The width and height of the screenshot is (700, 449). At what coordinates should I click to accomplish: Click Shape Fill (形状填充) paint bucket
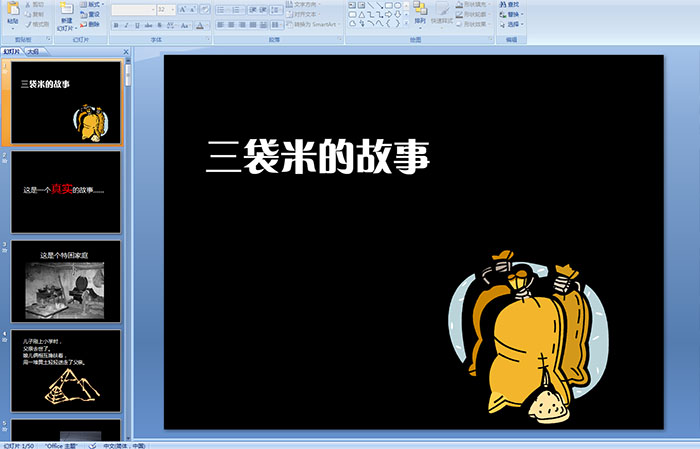(472, 4)
